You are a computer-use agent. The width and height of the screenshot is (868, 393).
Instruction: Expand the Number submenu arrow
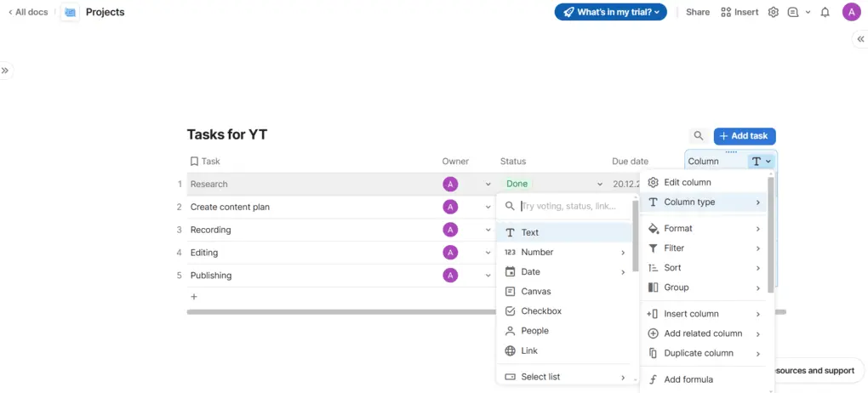click(x=623, y=253)
